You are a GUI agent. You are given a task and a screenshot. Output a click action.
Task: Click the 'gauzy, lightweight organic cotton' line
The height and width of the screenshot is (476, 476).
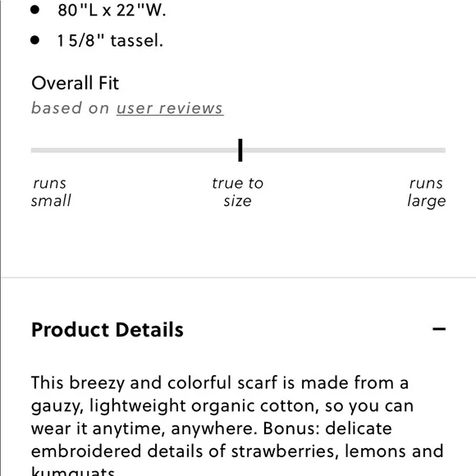click(222, 406)
